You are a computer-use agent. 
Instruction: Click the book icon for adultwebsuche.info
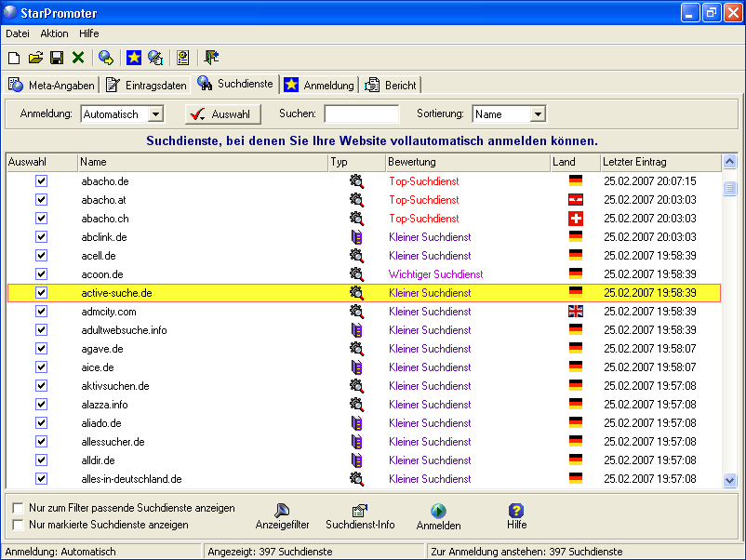(x=356, y=330)
